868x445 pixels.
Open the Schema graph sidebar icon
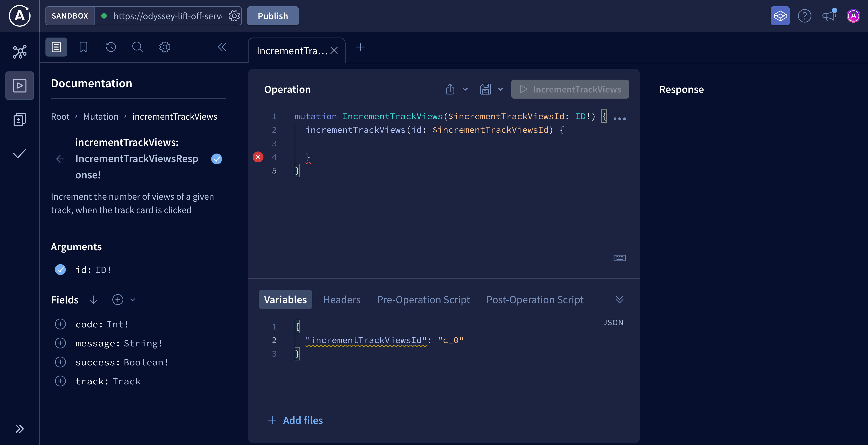19,52
